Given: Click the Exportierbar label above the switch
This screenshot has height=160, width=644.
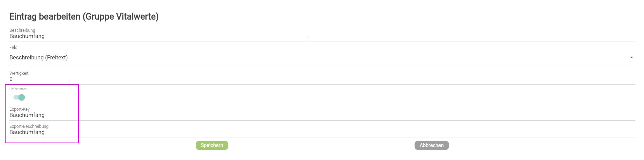Looking at the screenshot, I should tap(18, 89).
